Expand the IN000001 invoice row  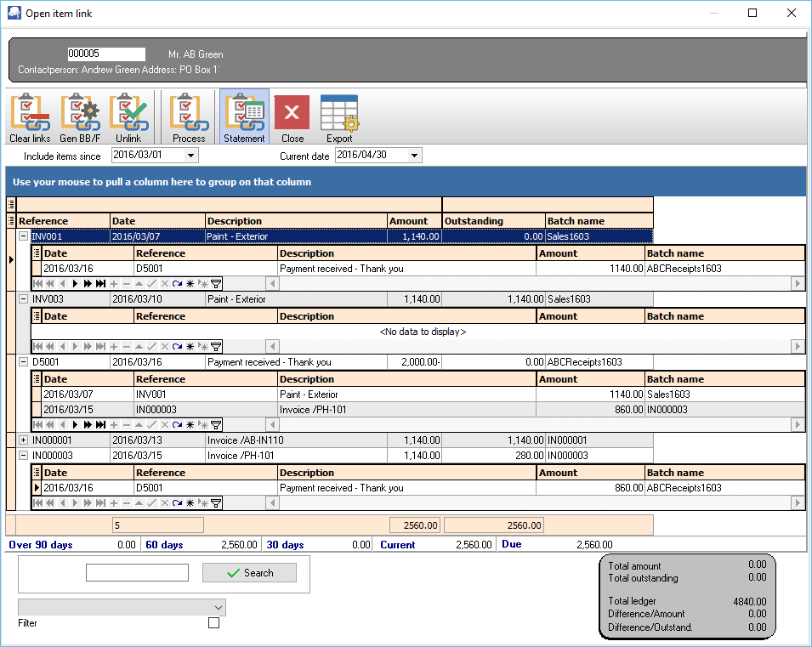tap(23, 440)
